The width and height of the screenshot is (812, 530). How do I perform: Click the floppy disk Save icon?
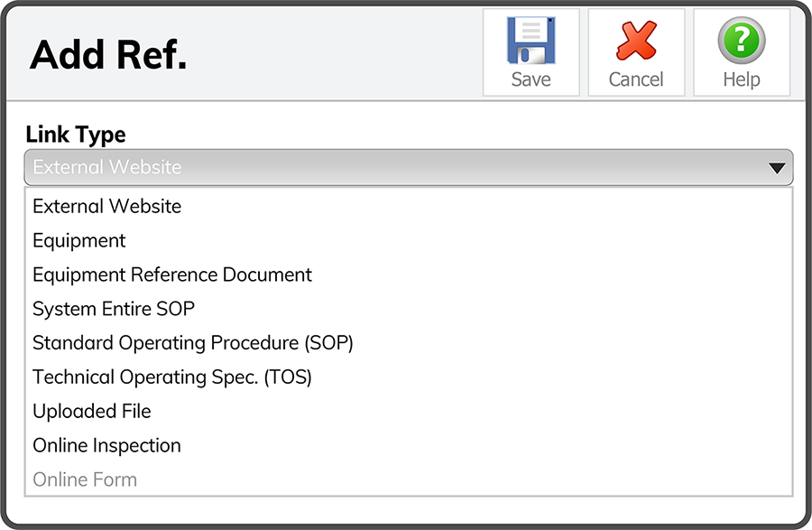tap(531, 41)
